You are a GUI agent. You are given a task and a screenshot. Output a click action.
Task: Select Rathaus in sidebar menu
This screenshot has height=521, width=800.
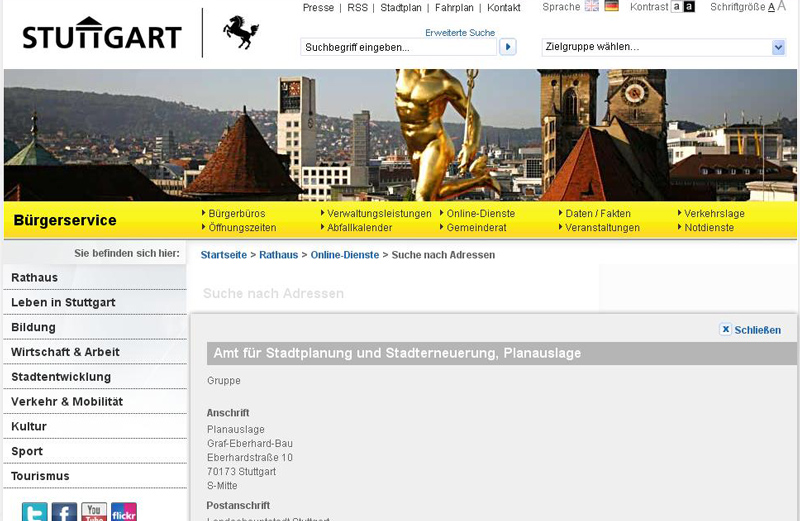pos(95,278)
